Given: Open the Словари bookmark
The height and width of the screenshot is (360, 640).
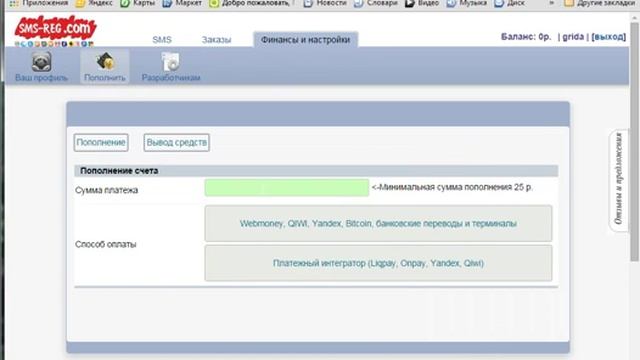Looking at the screenshot, I should [x=376, y=3].
